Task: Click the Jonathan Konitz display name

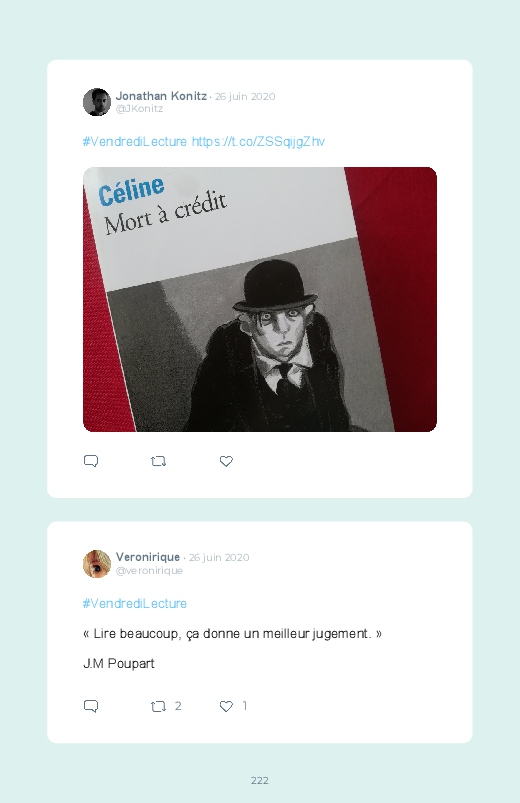Action: point(161,96)
